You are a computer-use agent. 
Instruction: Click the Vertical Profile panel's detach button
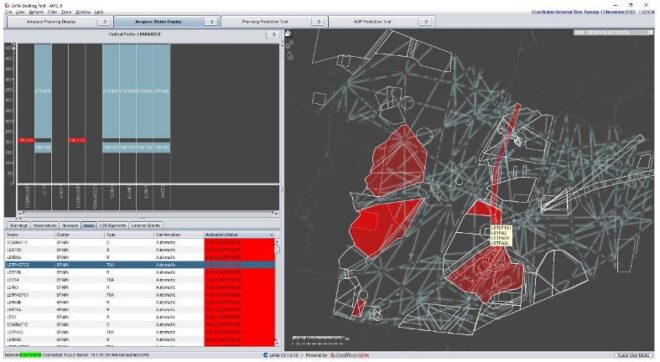pyautogui.click(x=273, y=35)
